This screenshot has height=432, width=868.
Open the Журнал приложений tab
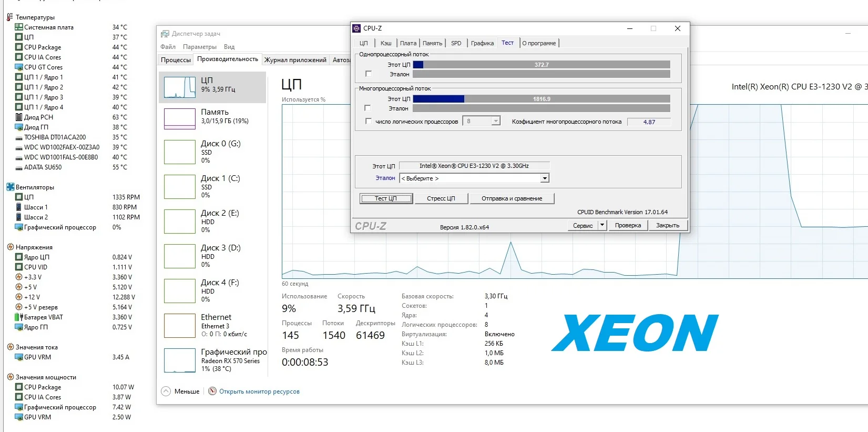click(x=295, y=60)
